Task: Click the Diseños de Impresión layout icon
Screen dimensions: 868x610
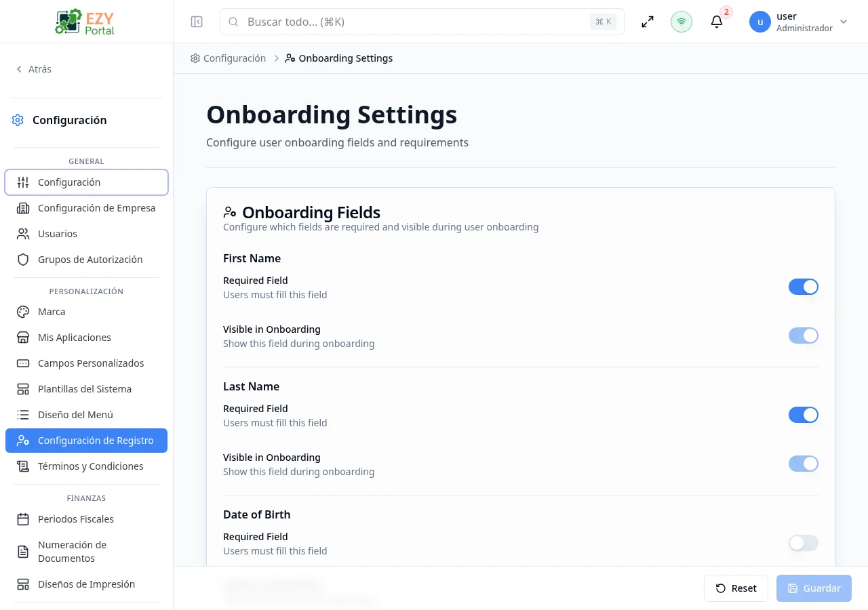Action: (23, 584)
